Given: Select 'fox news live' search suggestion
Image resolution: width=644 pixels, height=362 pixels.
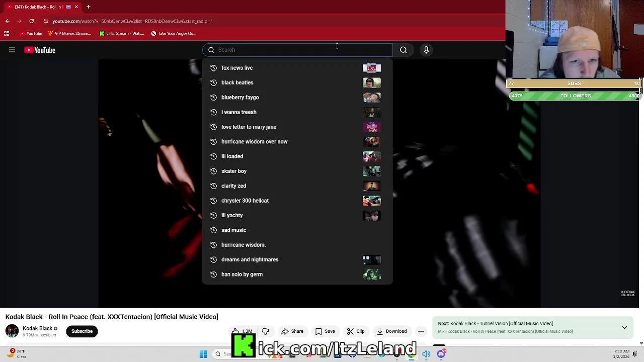Looking at the screenshot, I should pyautogui.click(x=297, y=68).
